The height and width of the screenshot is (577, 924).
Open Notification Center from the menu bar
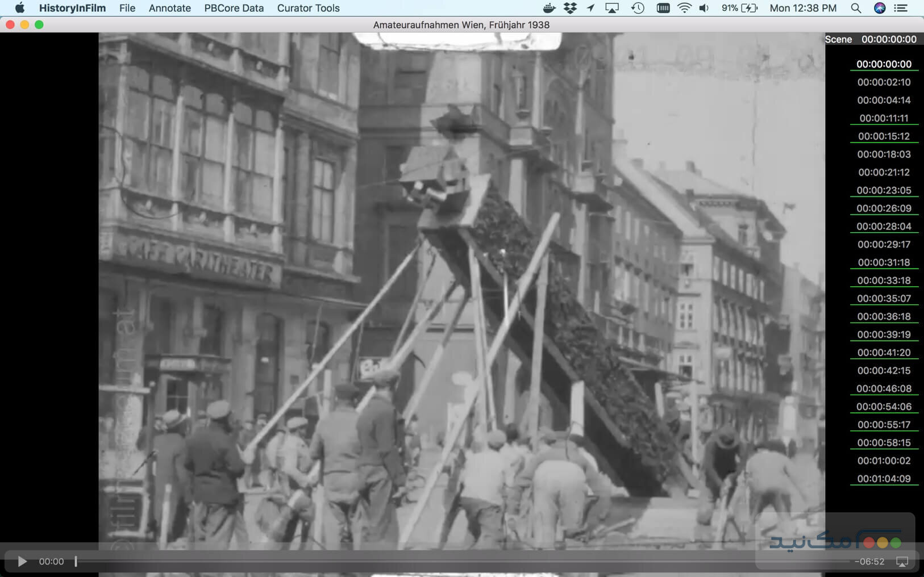click(x=900, y=8)
